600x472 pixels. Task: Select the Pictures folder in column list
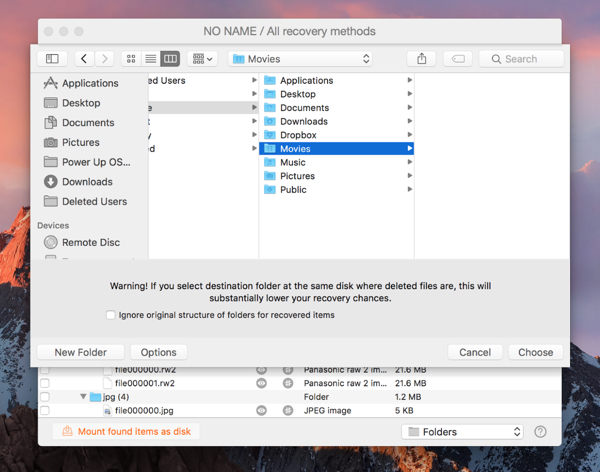(x=336, y=176)
